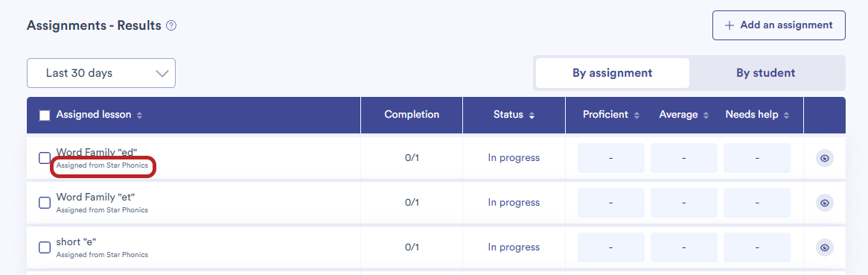
Task: Sort by the Average column
Action: click(x=706, y=116)
